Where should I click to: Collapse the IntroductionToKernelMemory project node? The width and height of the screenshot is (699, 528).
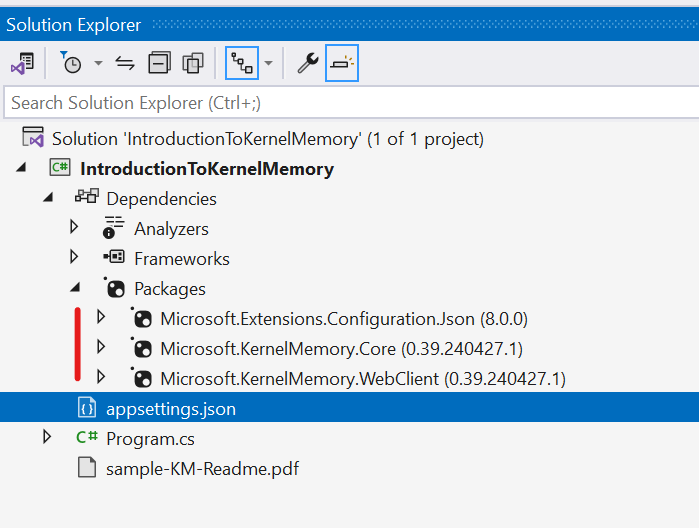[x=22, y=169]
